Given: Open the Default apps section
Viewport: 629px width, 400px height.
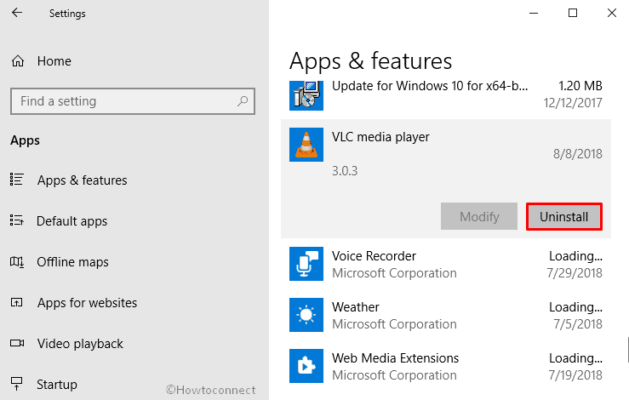Looking at the screenshot, I should pos(72,221).
